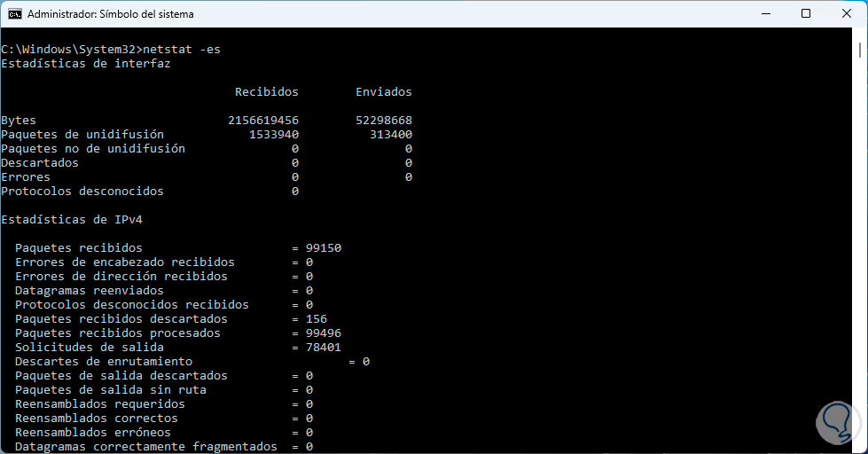Click 'Paquetes no de unidifusión' label
This screenshot has width=868, height=454.
(x=93, y=149)
